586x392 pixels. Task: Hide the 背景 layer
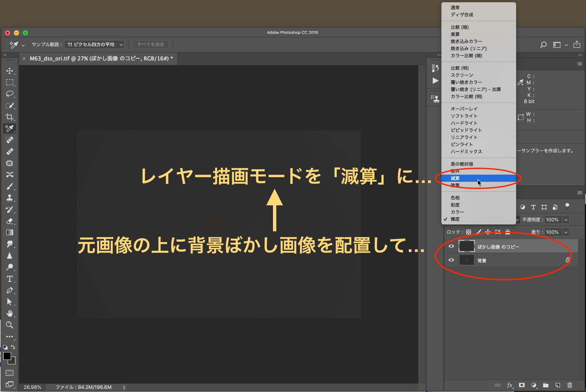[x=451, y=260]
